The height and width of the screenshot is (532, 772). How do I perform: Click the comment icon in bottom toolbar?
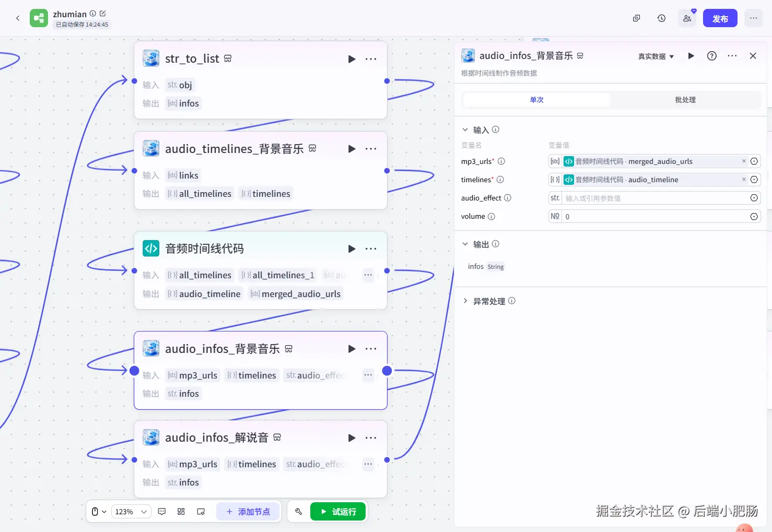click(162, 512)
